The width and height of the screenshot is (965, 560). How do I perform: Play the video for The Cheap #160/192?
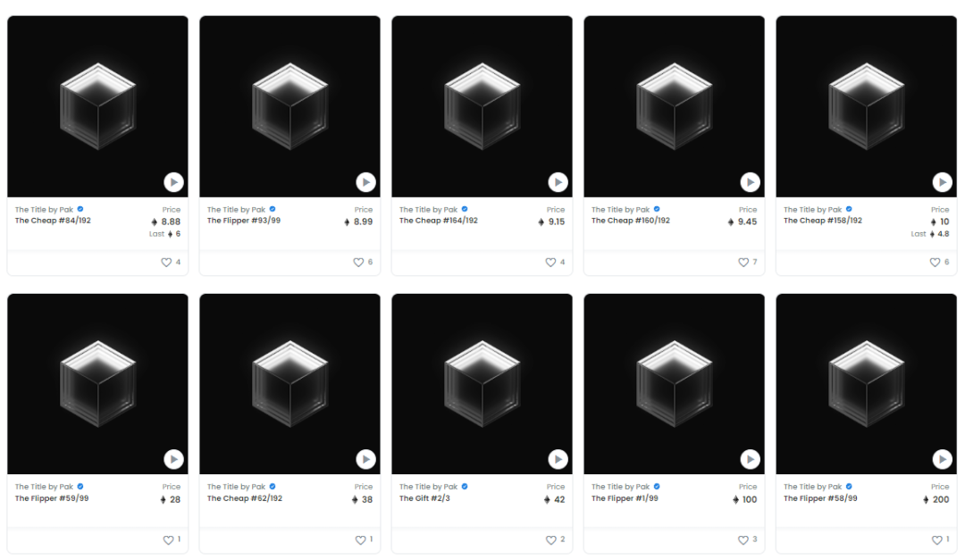750,182
